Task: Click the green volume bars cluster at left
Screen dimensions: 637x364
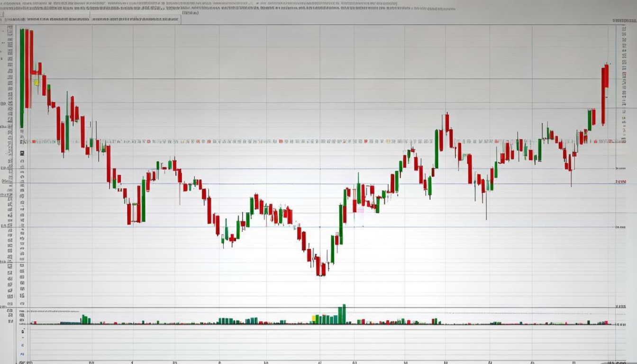Action: pyautogui.click(x=85, y=319)
